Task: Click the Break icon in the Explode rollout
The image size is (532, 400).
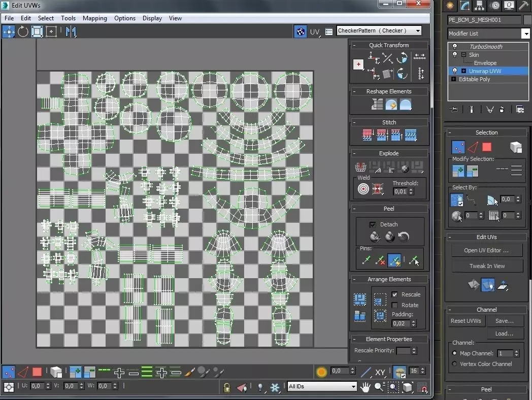Action: 360,168
